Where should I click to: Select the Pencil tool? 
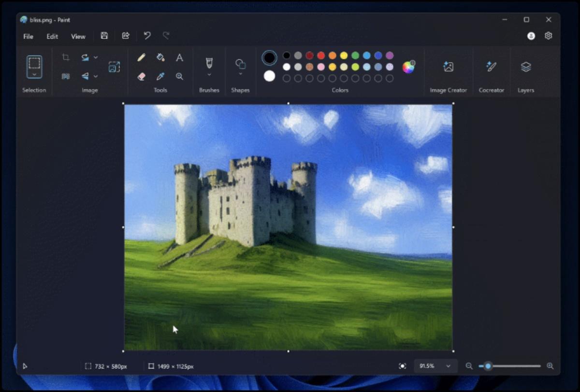click(x=141, y=57)
